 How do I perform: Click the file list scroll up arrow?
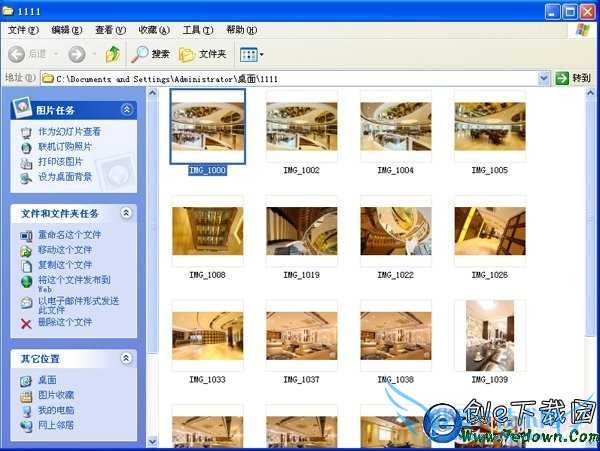[590, 93]
